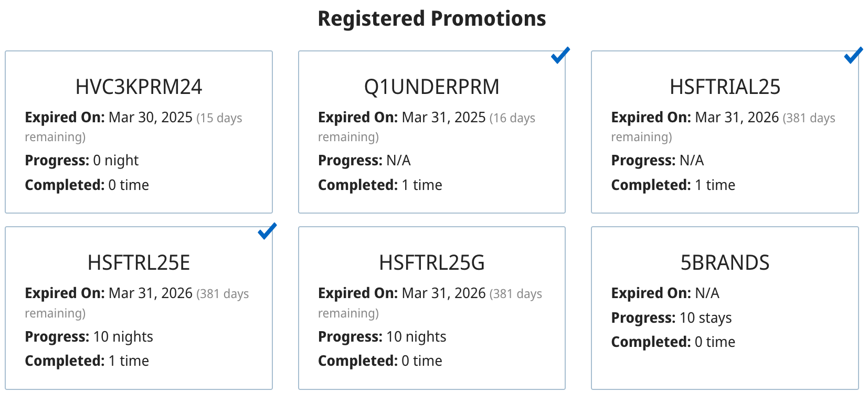The width and height of the screenshot is (868, 402).
Task: Select the HSFTRL25G promotion title
Action: coord(431,263)
